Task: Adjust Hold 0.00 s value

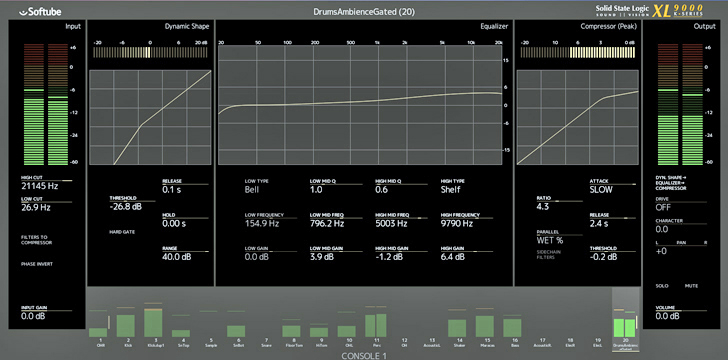Action: (x=185, y=220)
